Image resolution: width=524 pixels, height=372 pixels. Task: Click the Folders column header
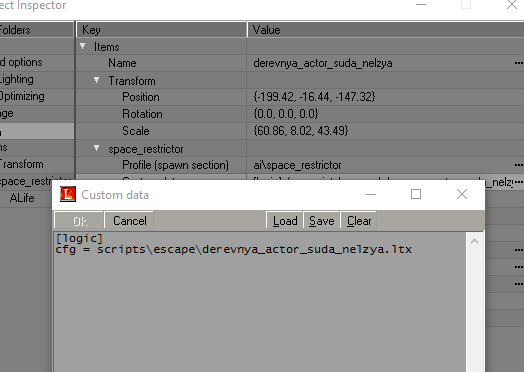click(x=37, y=30)
